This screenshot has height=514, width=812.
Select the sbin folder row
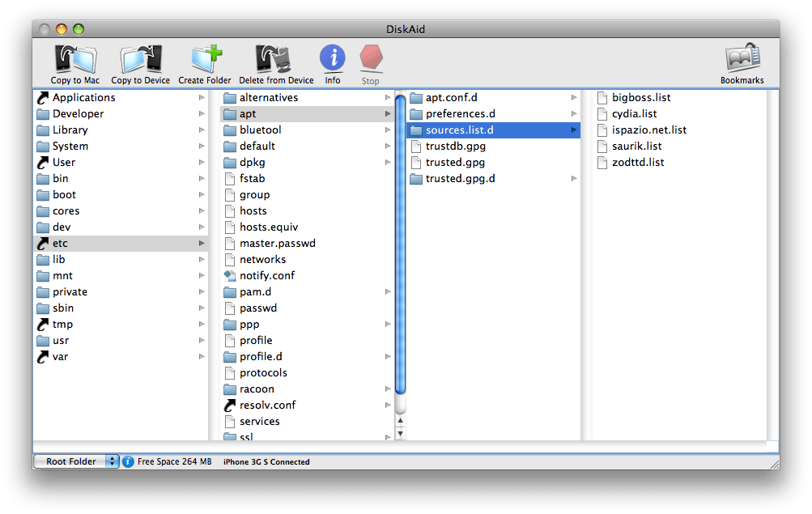(x=121, y=308)
